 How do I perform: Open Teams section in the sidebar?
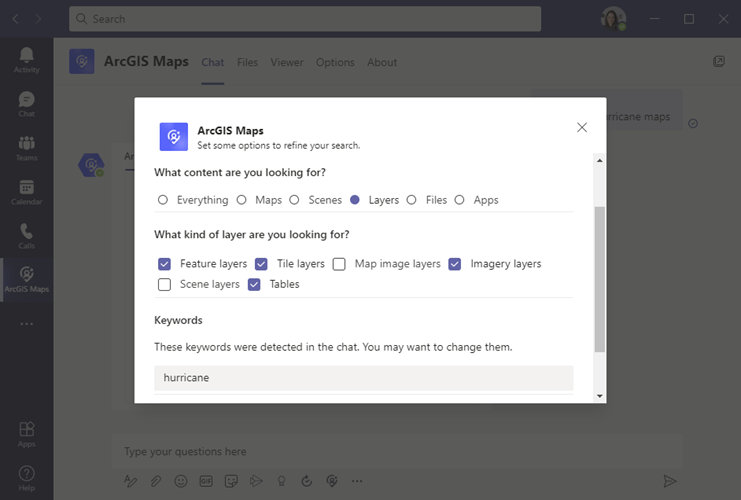(x=26, y=148)
